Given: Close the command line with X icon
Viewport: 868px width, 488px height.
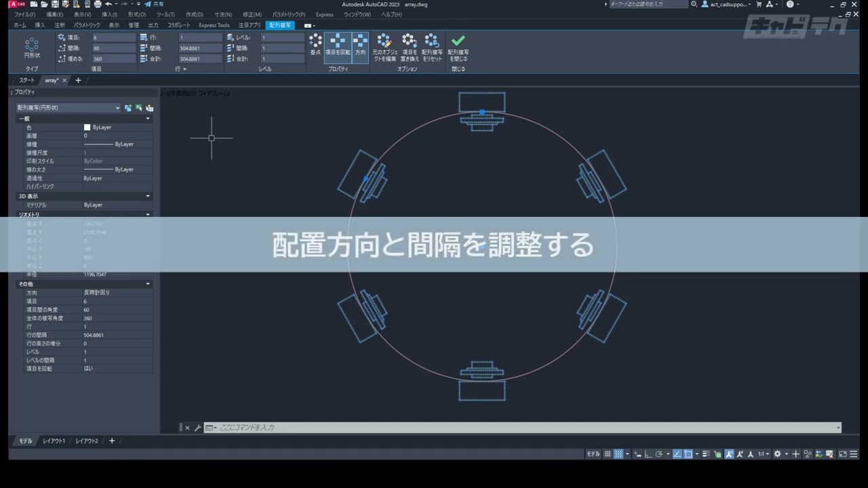Looking at the screenshot, I should tap(188, 428).
